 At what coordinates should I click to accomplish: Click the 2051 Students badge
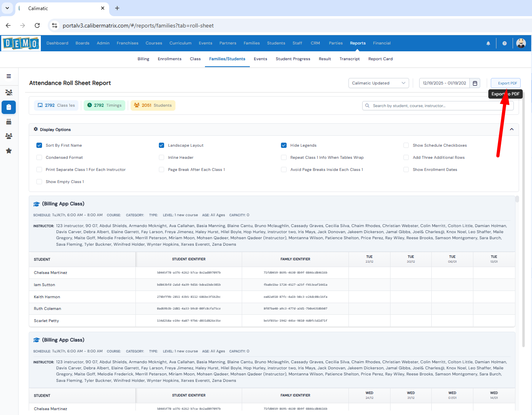(153, 105)
